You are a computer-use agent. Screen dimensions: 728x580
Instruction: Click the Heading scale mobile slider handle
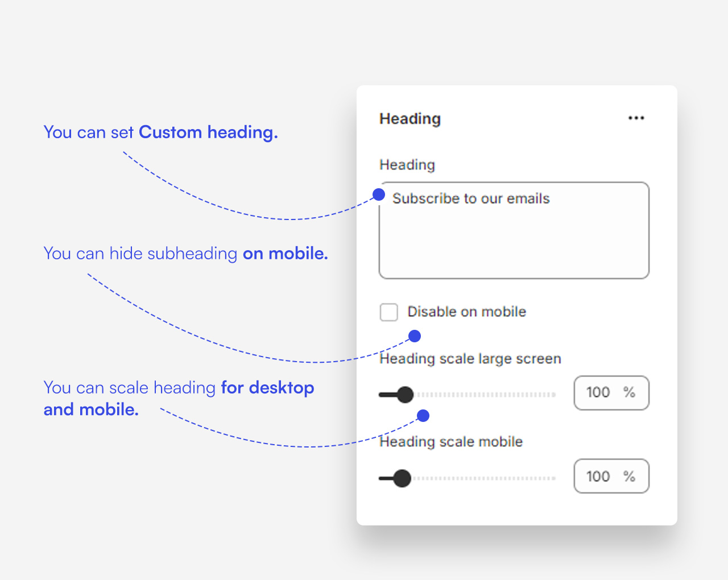pyautogui.click(x=402, y=478)
